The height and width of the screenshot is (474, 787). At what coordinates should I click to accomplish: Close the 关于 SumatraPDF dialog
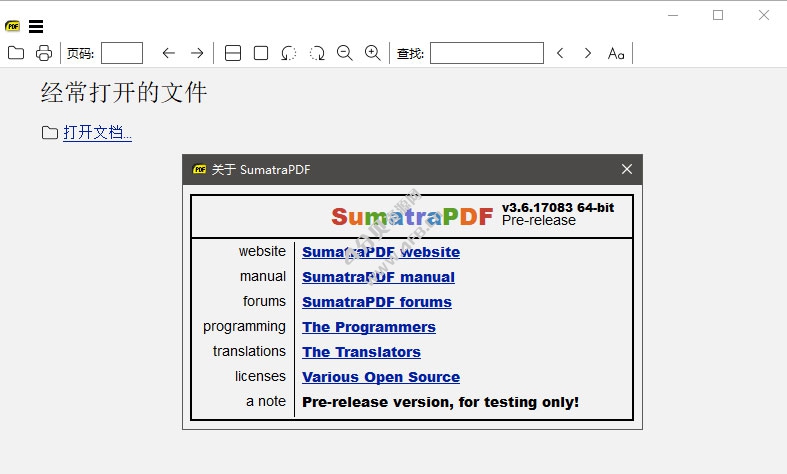pyautogui.click(x=626, y=169)
